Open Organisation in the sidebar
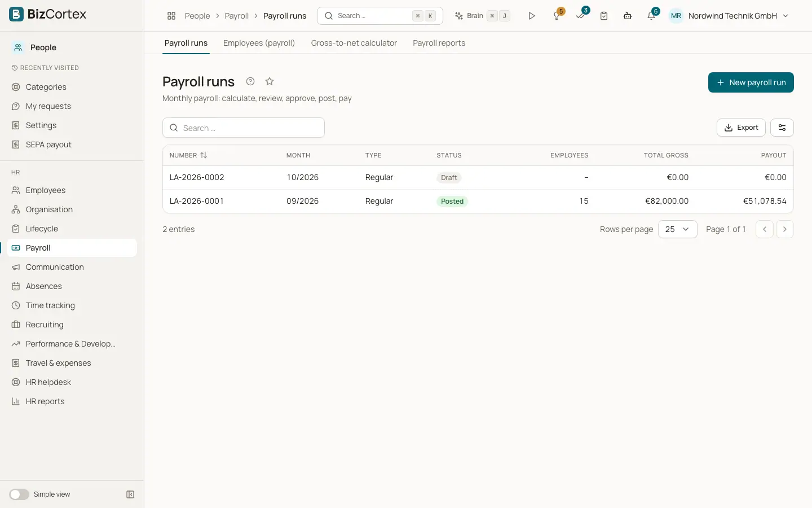This screenshot has width=812, height=508. 72,209
